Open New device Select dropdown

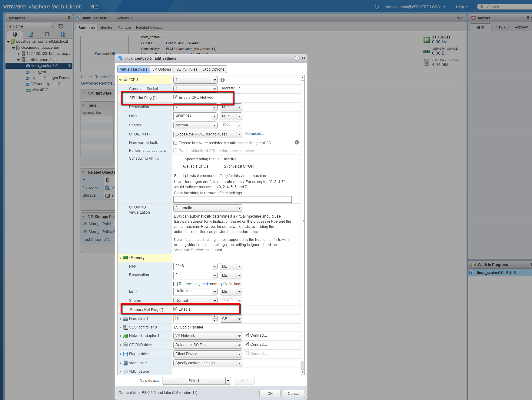197,381
